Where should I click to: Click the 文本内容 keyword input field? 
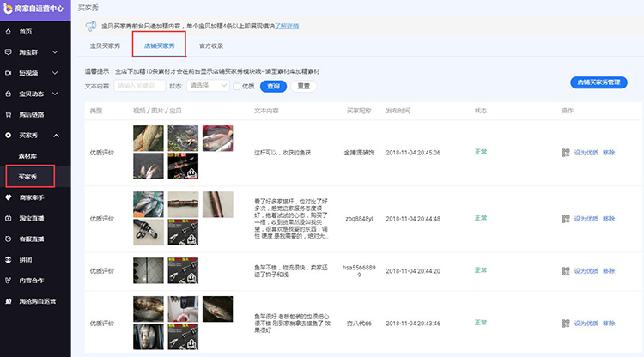(x=139, y=86)
